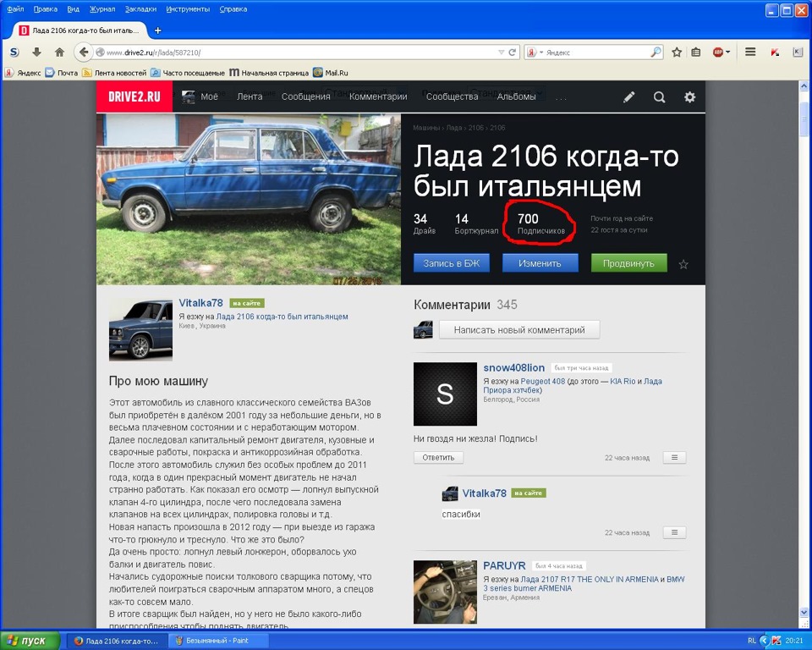
Task: Open the Mail.Ru bookmark
Action: click(x=331, y=73)
